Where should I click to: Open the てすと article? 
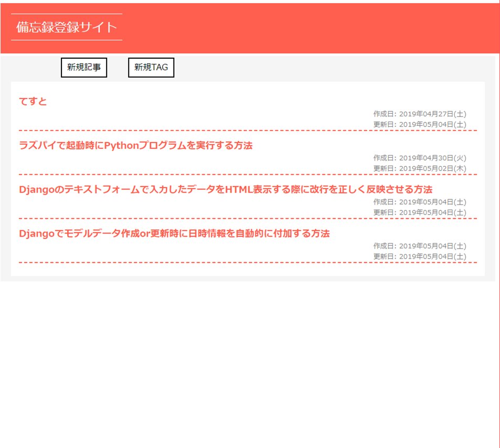pyautogui.click(x=33, y=101)
